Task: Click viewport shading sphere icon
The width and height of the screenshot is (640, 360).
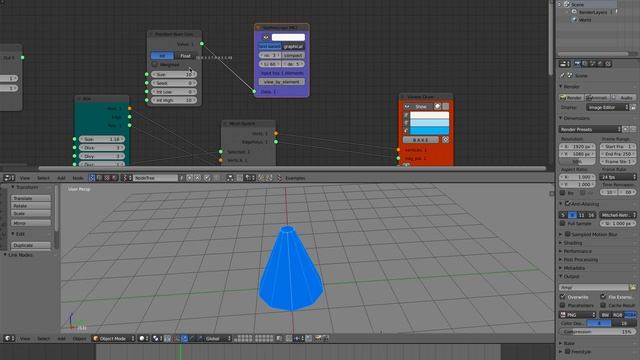Action: click(x=143, y=338)
